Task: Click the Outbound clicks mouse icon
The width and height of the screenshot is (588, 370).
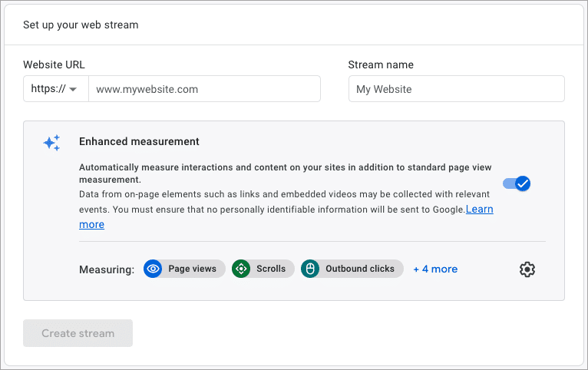Action: coord(310,269)
